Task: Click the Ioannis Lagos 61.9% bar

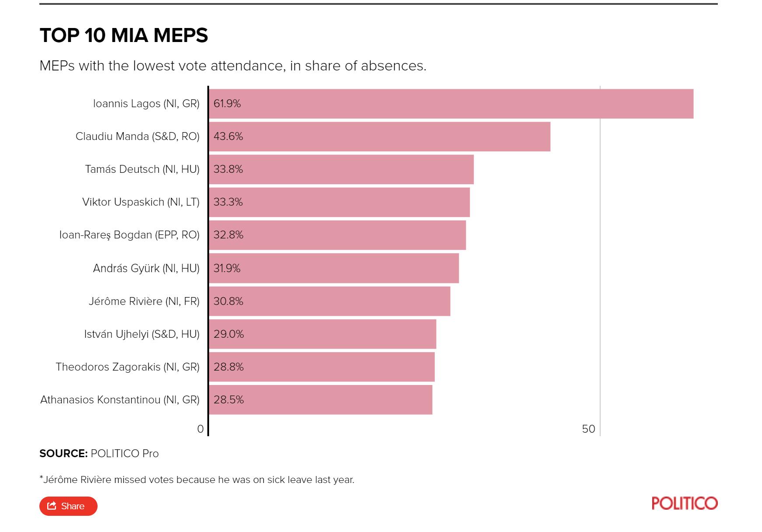Action: pyautogui.click(x=451, y=104)
